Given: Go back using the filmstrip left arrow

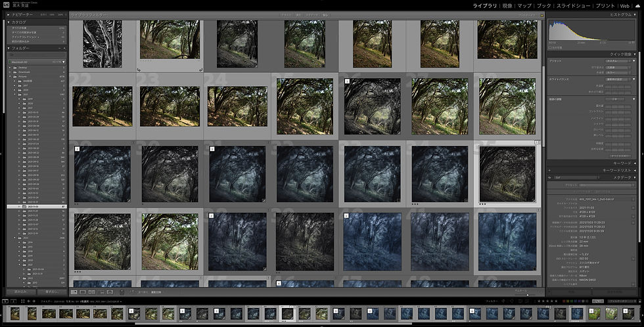Looking at the screenshot, I should click(28, 301).
